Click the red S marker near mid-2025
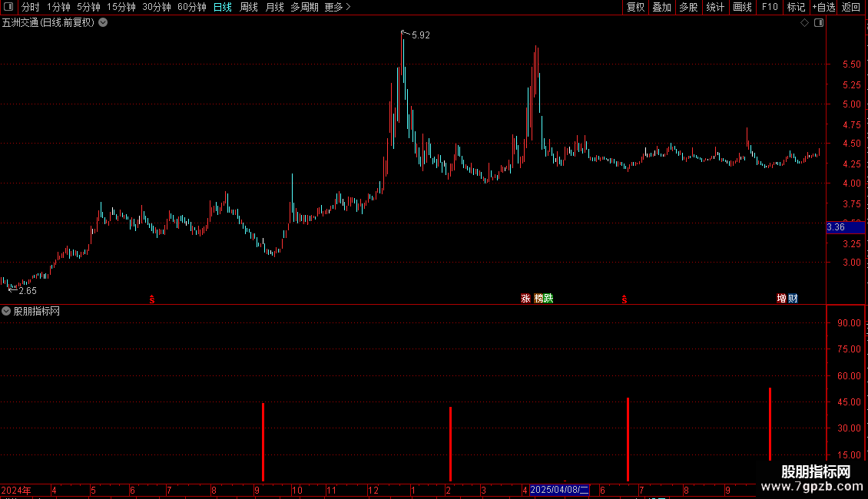Image resolution: width=868 pixels, height=499 pixels. point(624,299)
